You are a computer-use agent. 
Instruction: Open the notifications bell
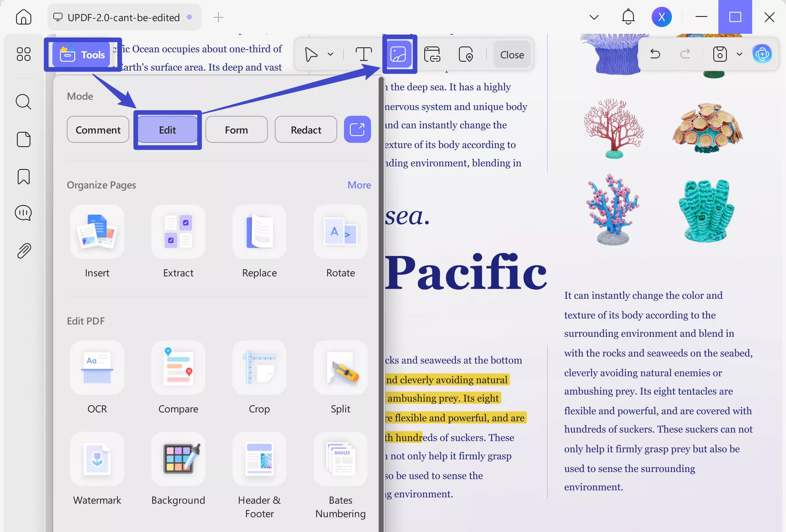[628, 17]
